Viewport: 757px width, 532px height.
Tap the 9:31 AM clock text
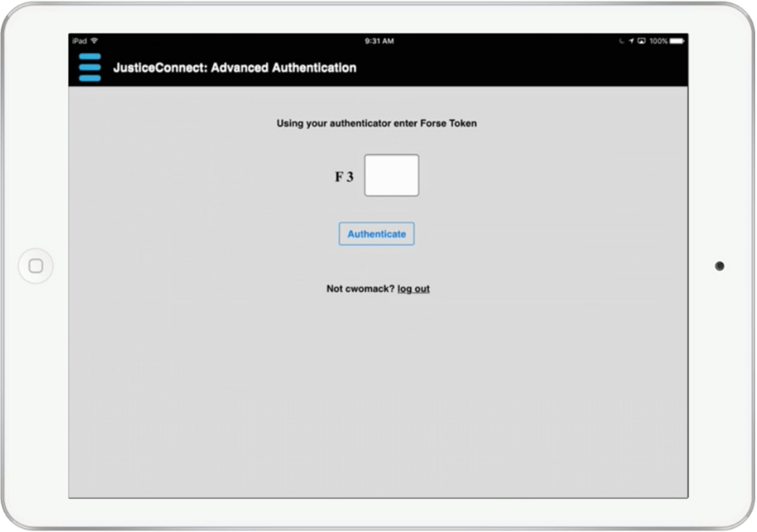click(379, 41)
